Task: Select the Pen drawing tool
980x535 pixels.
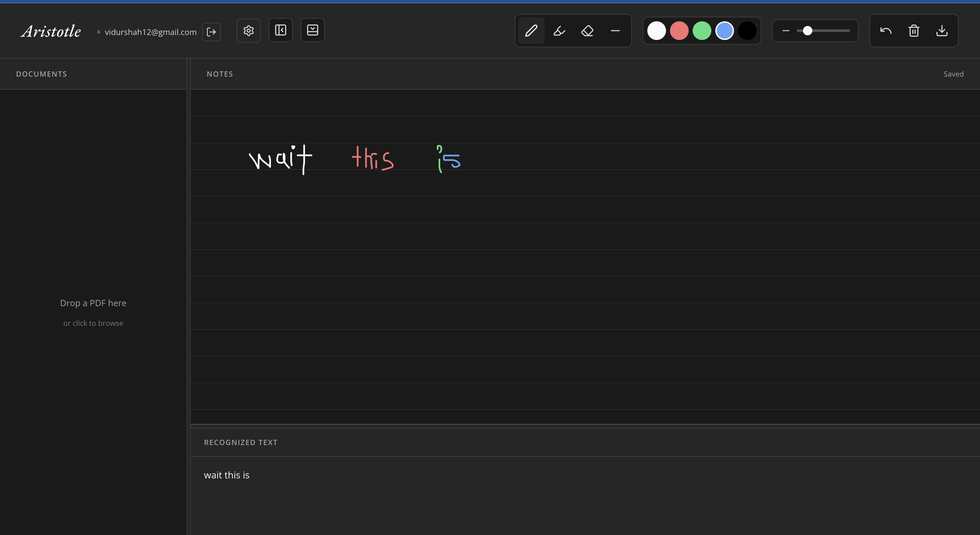Action: coord(531,30)
